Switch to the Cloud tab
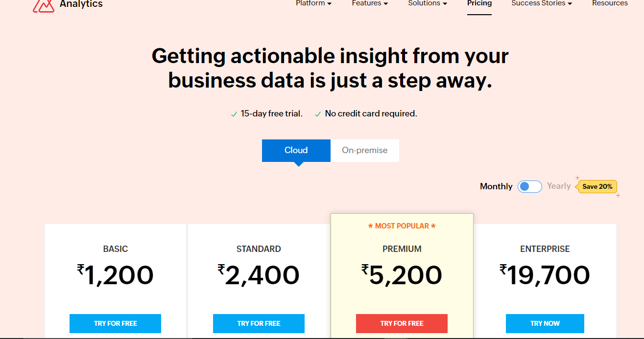The height and width of the screenshot is (339, 644). tap(296, 150)
